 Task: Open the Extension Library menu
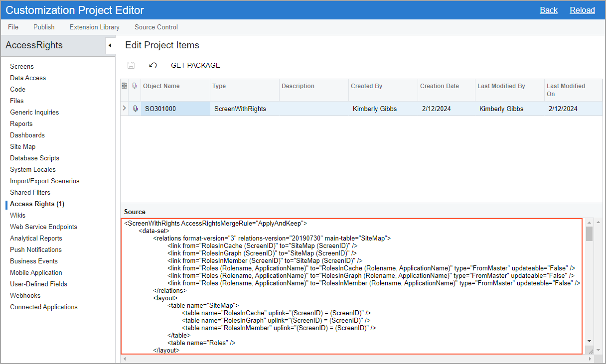tap(94, 27)
